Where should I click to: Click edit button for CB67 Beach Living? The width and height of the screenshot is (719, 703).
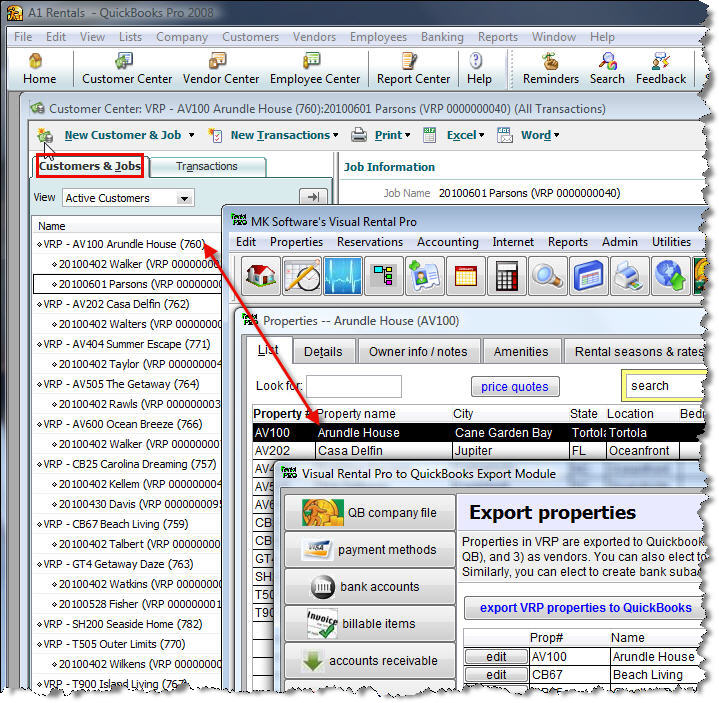(x=496, y=675)
